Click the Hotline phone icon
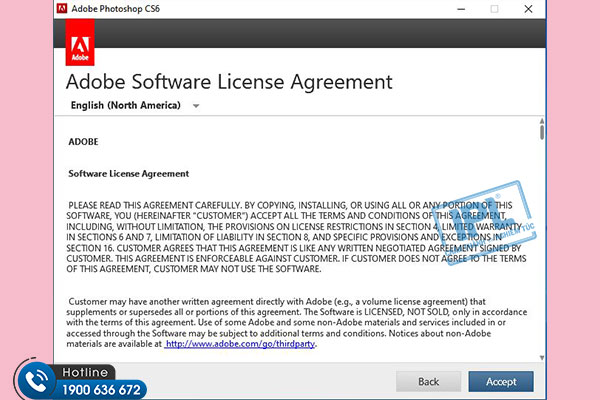The image size is (600, 400). [36, 381]
